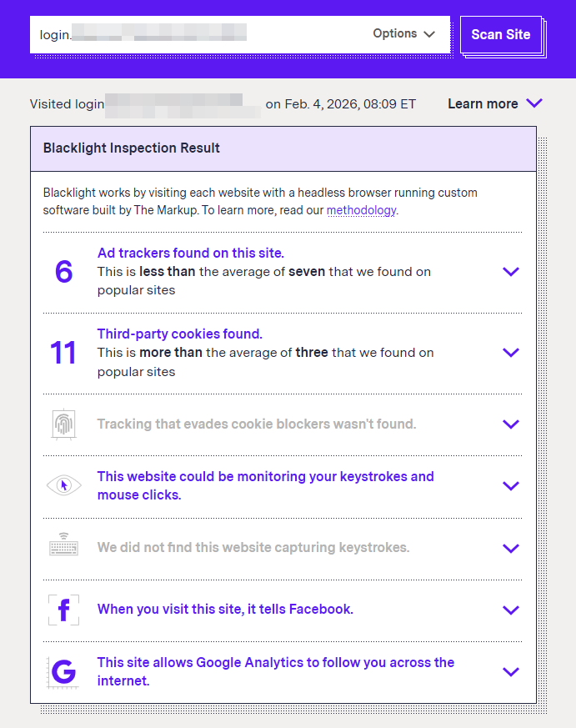The image size is (576, 728).
Task: Click the fingerprint icon for cookie-evading tracking
Action: 63,424
